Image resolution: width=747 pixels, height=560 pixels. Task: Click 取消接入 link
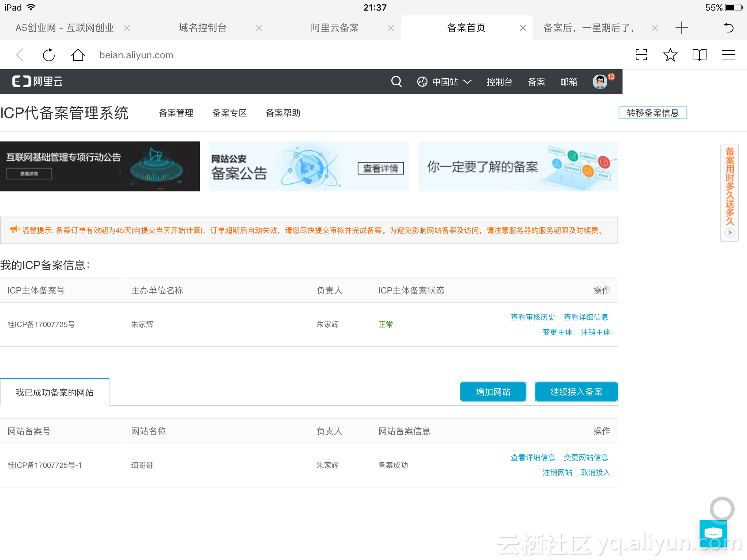coord(596,472)
